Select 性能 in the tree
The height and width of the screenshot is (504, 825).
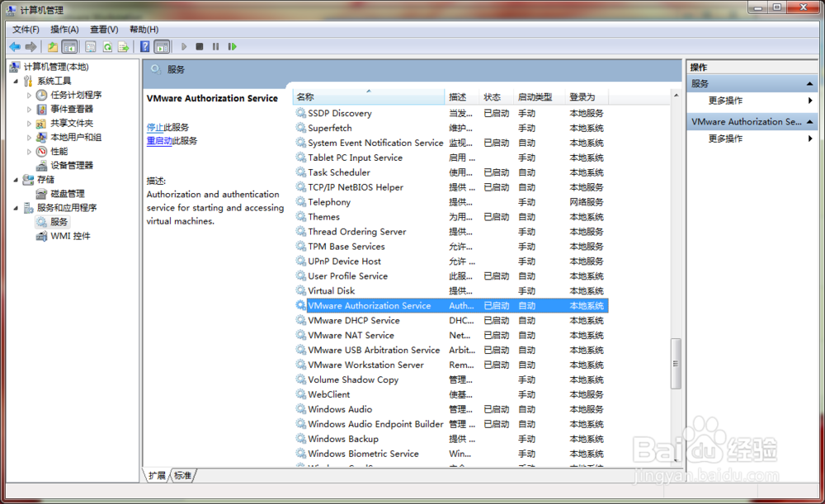point(59,152)
